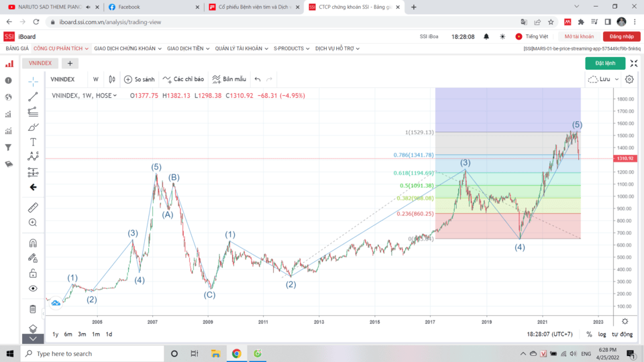Toggle magnet mode for drawings

[x=33, y=243]
